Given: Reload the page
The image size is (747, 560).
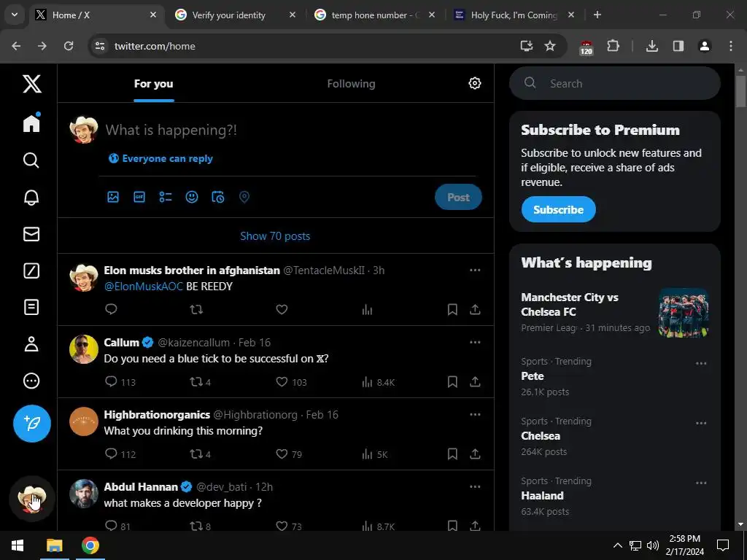Looking at the screenshot, I should (69, 46).
